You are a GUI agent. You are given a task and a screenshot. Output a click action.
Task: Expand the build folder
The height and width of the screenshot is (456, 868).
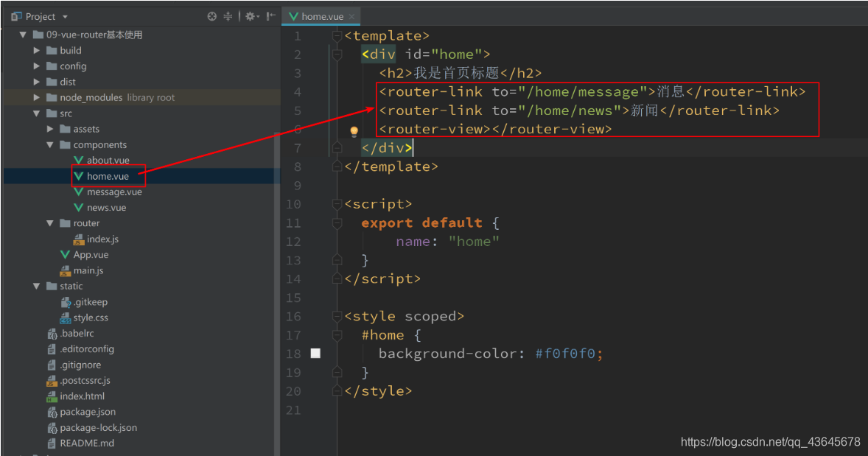tap(37, 50)
